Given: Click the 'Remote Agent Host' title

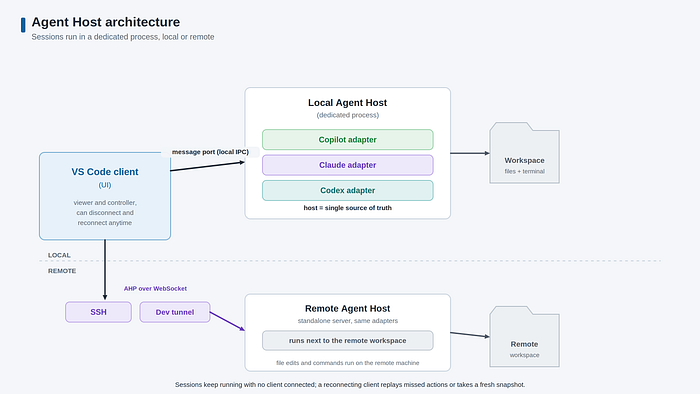Looking at the screenshot, I should (347, 308).
